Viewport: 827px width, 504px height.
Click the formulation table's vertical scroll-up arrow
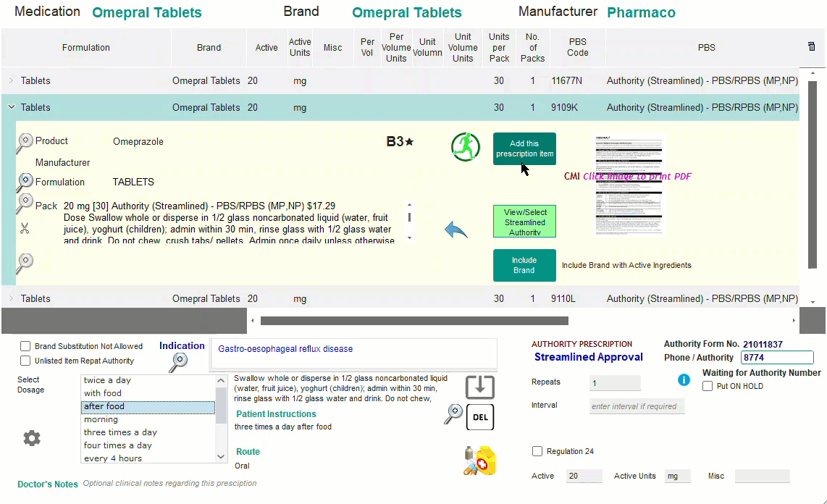coord(813,72)
